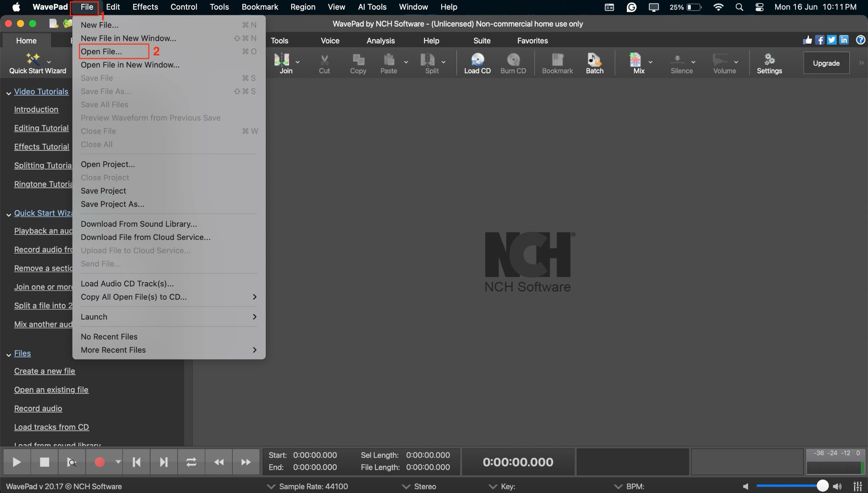Click the speaker icon left of volume slider

(746, 486)
